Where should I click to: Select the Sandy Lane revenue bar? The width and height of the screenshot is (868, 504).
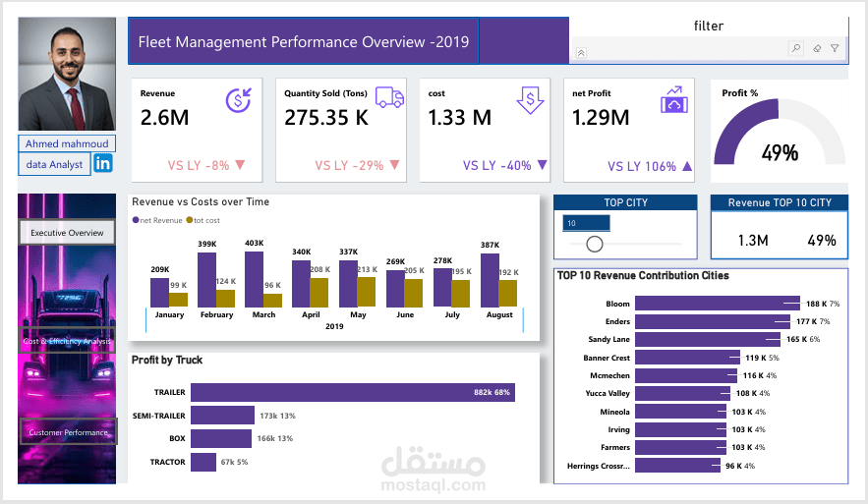pos(708,339)
